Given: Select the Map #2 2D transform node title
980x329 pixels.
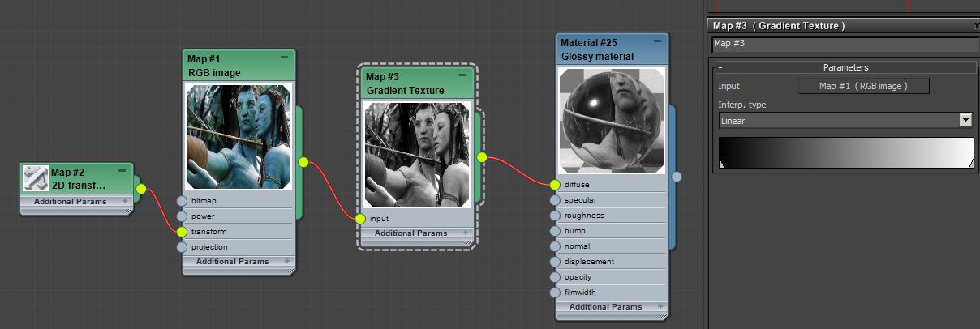Looking at the screenshot, I should [x=79, y=178].
